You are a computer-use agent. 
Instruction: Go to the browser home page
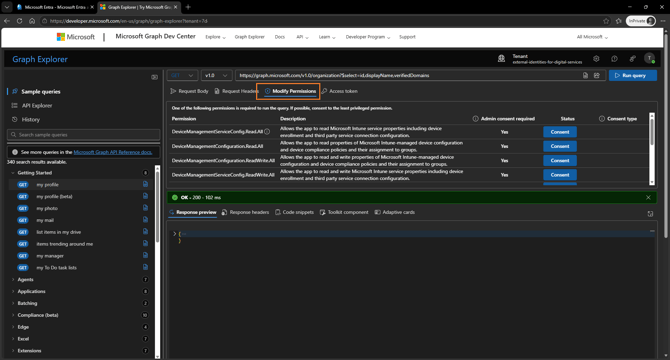pos(32,21)
